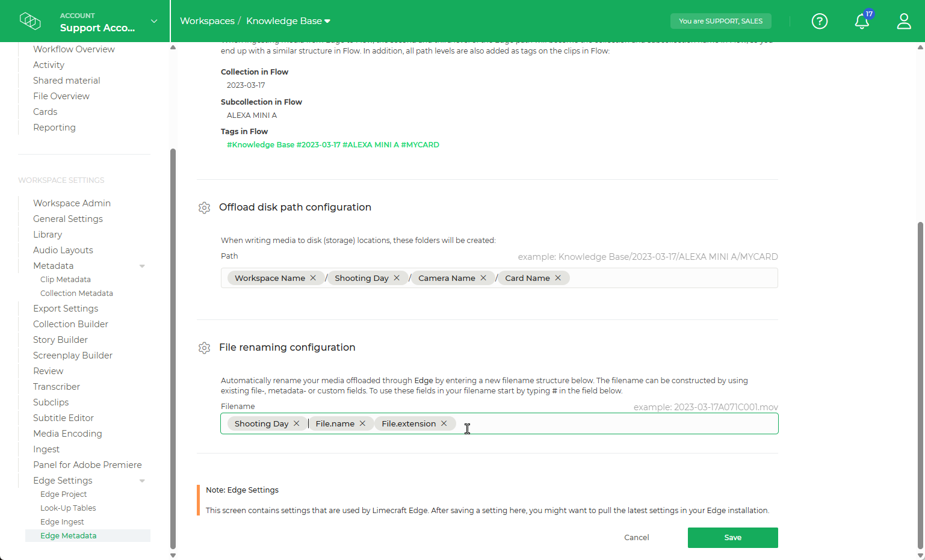Screen dimensions: 925x560
Task: Go to Edge Ingest settings
Action: [61, 522]
